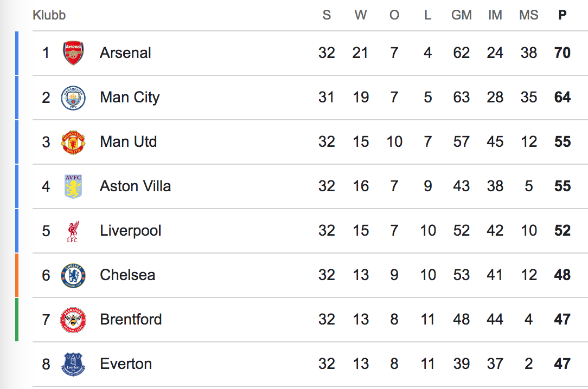Open the Brentford team name link
588x389 pixels.
pyautogui.click(x=131, y=320)
